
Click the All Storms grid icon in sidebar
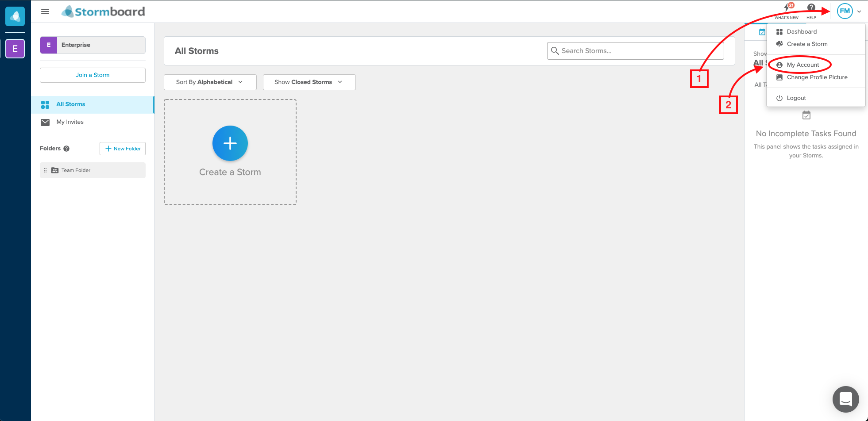45,104
